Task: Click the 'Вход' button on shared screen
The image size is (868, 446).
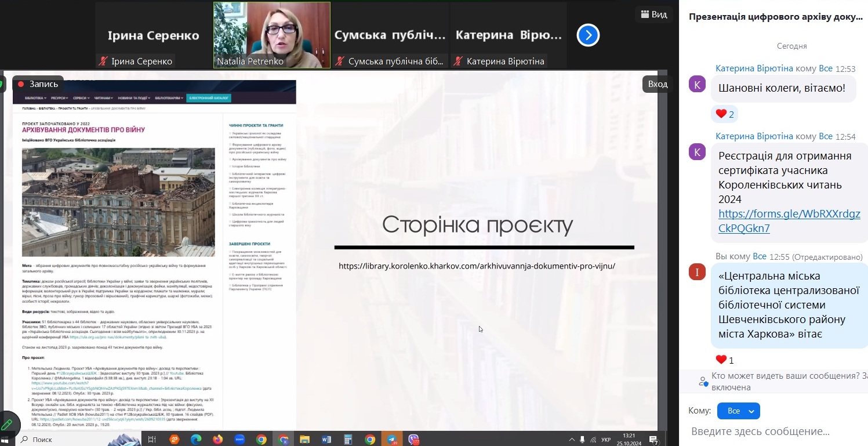Action: point(658,84)
